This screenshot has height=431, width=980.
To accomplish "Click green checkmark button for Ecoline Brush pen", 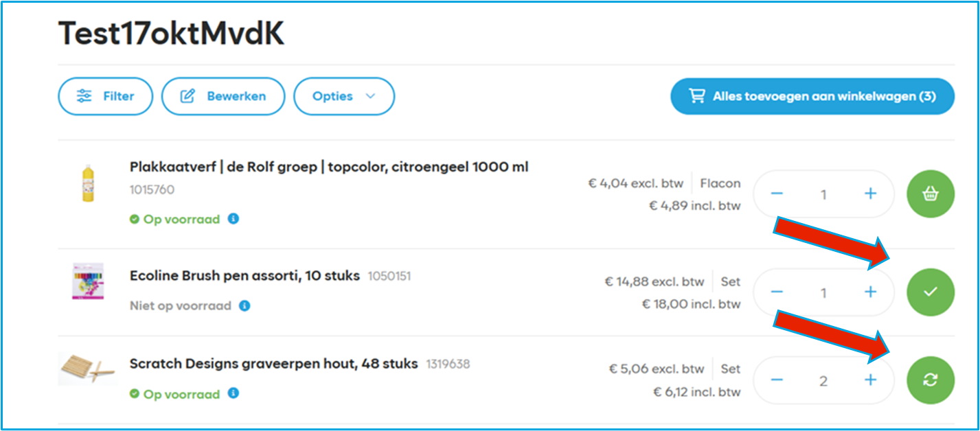I will (931, 292).
